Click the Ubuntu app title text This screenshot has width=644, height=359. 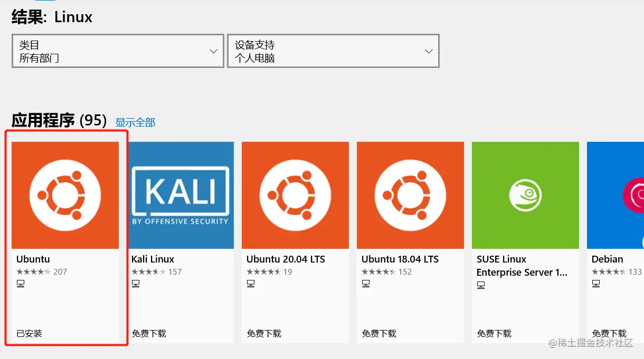pyautogui.click(x=33, y=259)
